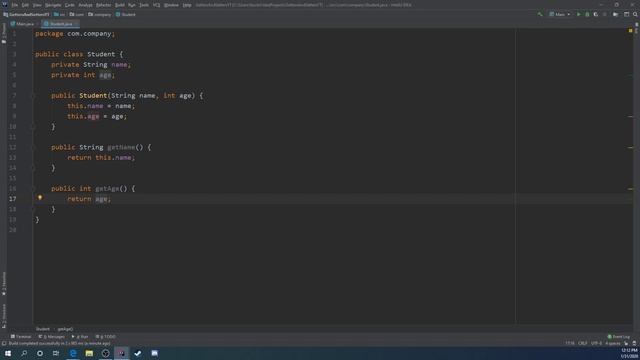640x360 pixels.
Task: Open the Refactor menu
Action: click(x=104, y=5)
